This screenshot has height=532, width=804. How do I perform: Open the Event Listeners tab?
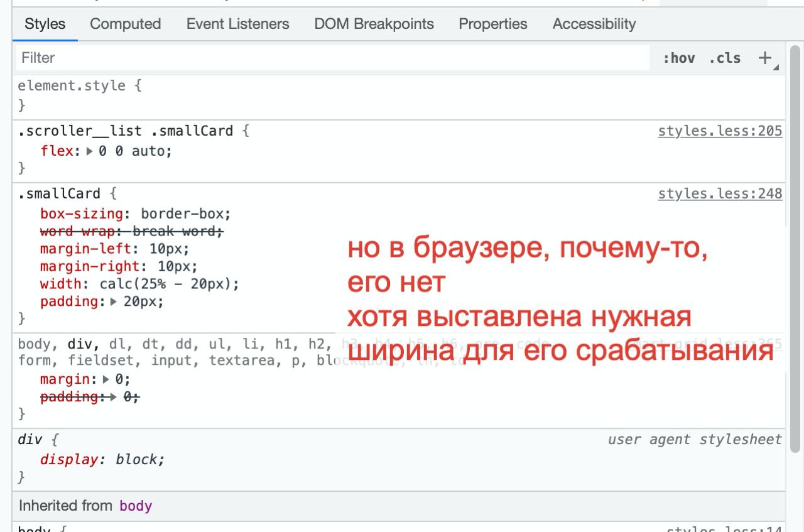pos(237,24)
